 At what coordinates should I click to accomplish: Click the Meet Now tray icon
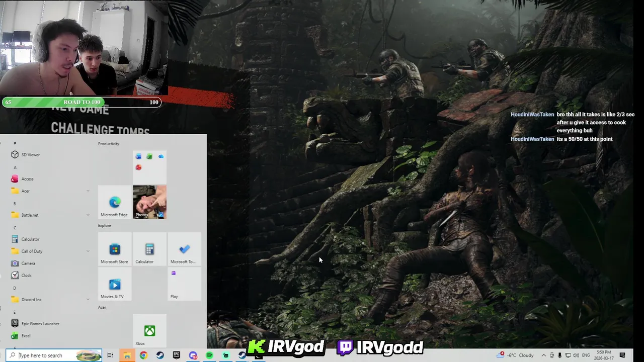click(552, 355)
